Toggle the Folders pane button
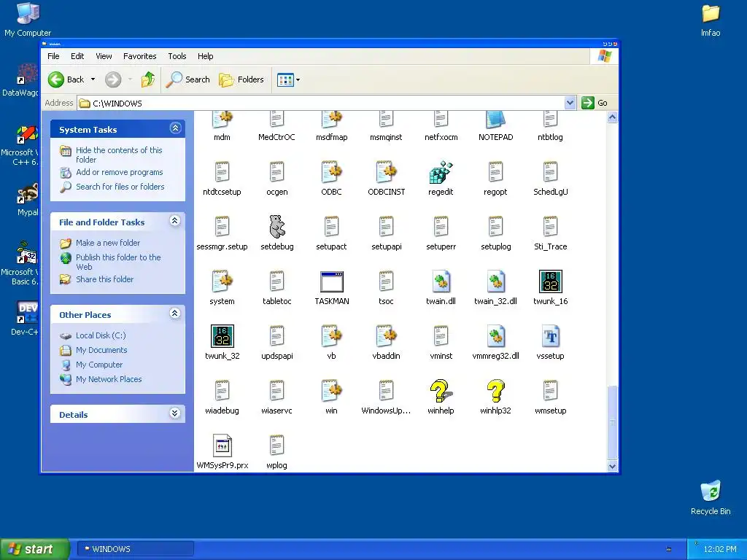This screenshot has width=747, height=560. 241,79
